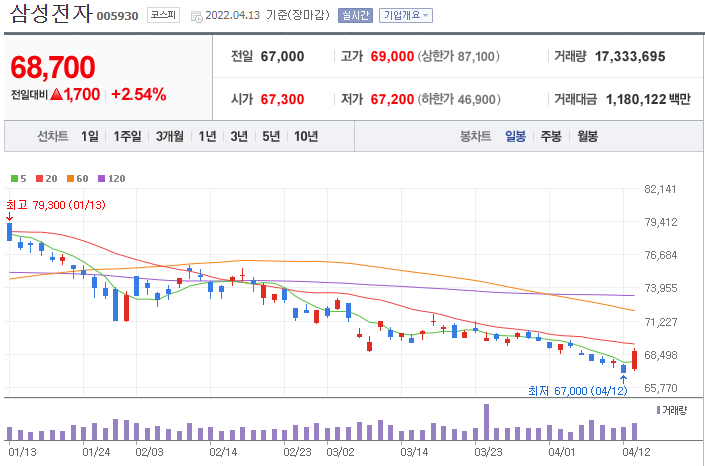Click the purple 거래량 volume legend marker
The image size is (705, 466).
tap(659, 410)
